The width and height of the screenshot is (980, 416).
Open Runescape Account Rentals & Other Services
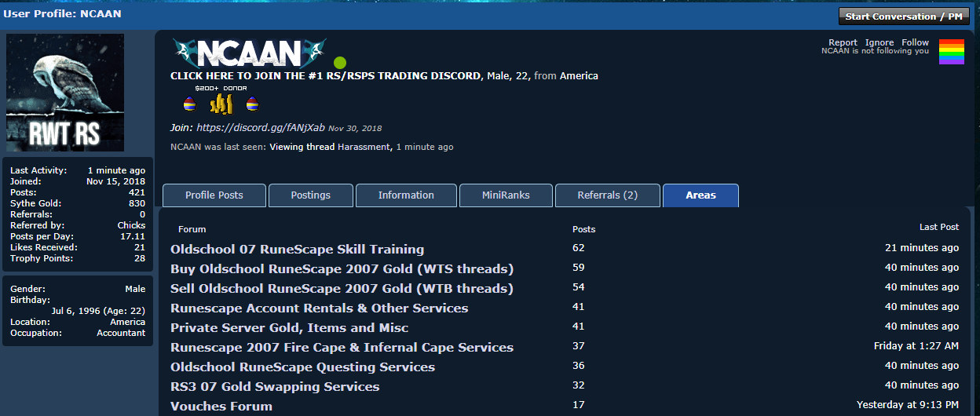click(x=319, y=308)
